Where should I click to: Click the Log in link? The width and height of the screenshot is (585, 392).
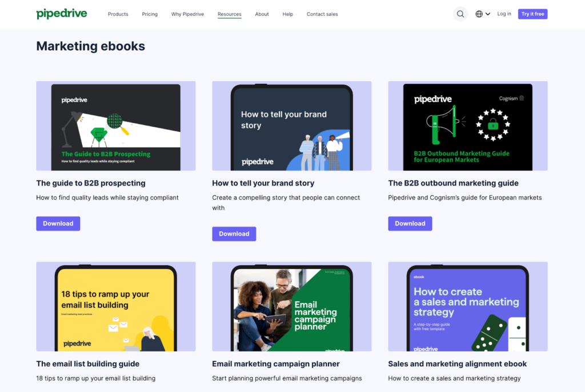[504, 14]
